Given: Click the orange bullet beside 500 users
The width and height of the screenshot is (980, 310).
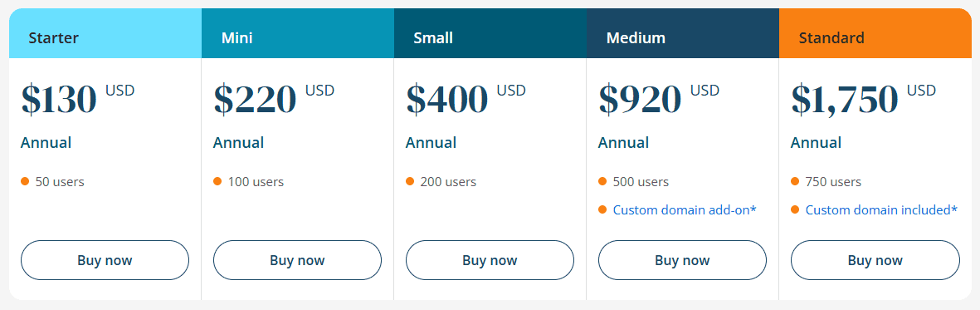Looking at the screenshot, I should 602,181.
